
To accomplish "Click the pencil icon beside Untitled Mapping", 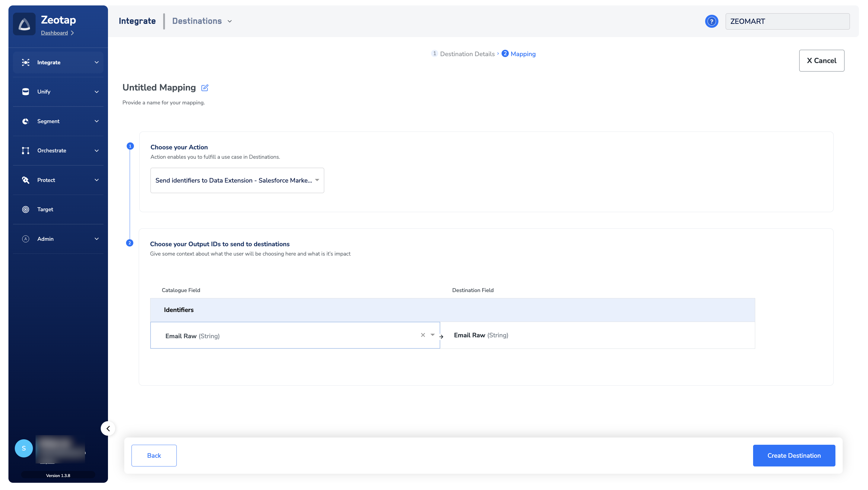I will [204, 88].
